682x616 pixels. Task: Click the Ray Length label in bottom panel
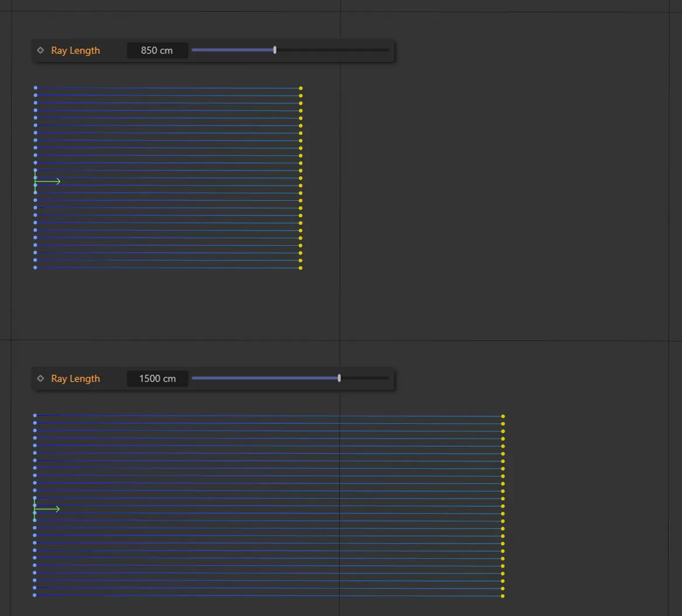pyautogui.click(x=75, y=378)
